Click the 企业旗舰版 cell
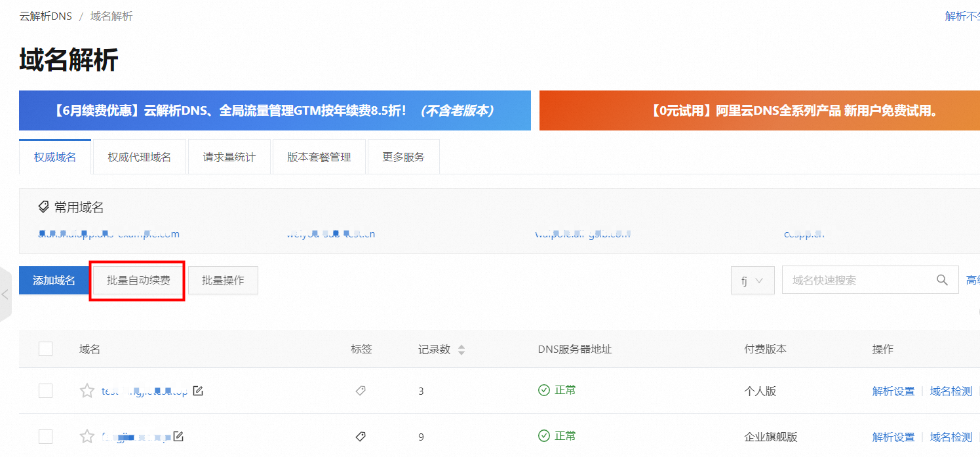 (x=771, y=437)
